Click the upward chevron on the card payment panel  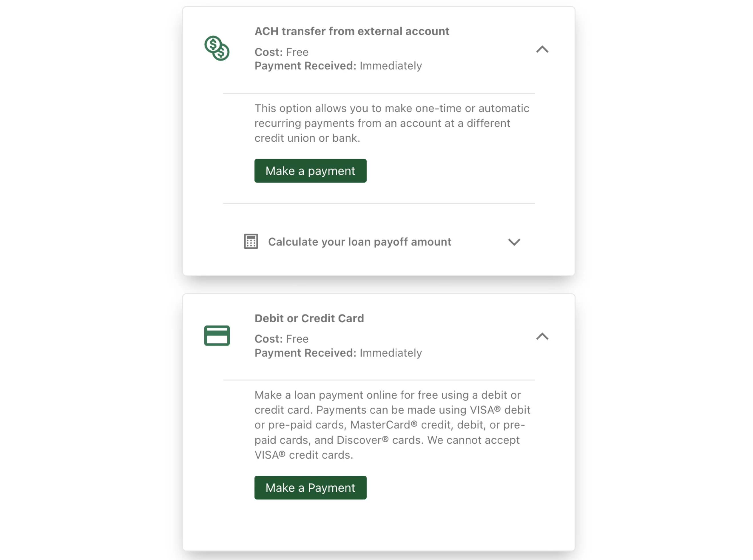542,336
